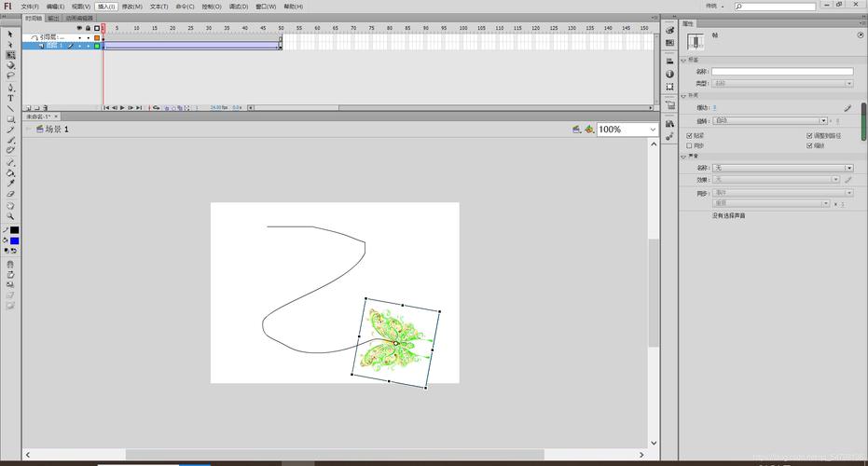This screenshot has height=466, width=868.
Task: Select the 3D Rotation tool
Action: (10, 65)
